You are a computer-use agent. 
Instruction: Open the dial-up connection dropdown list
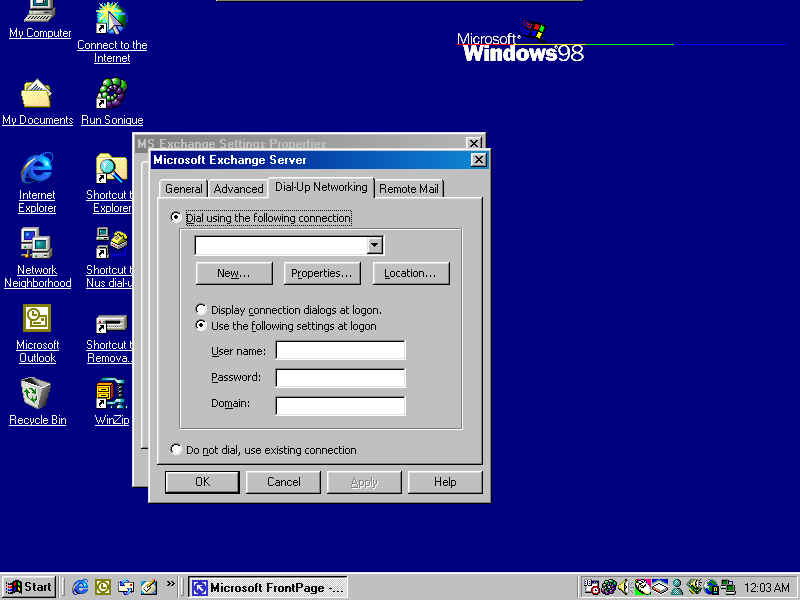coord(374,245)
